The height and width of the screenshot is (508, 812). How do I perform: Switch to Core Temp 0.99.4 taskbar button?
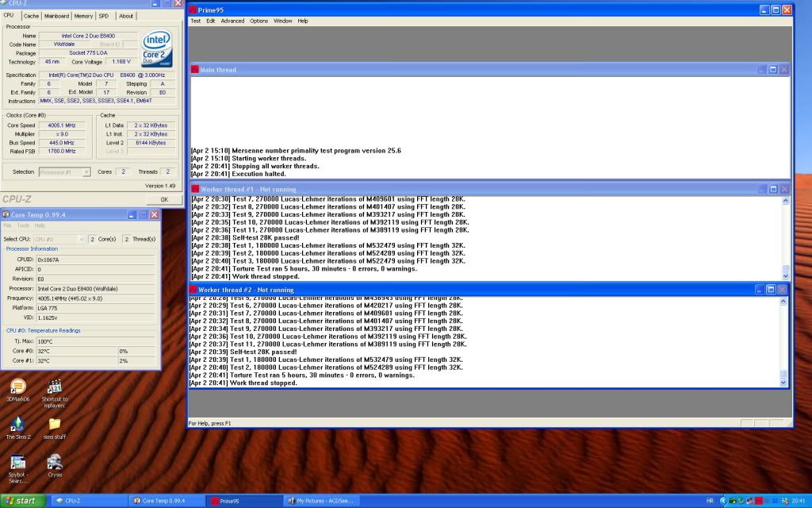point(167,501)
